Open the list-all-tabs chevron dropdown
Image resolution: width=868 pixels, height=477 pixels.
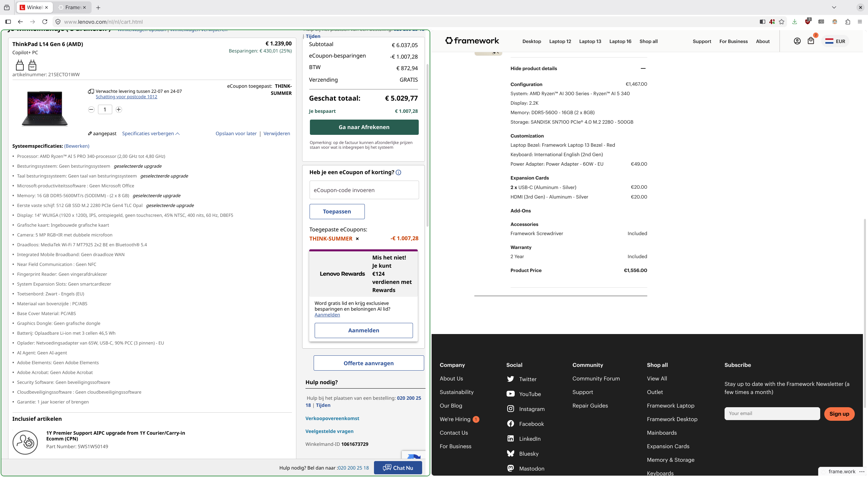pos(834,7)
